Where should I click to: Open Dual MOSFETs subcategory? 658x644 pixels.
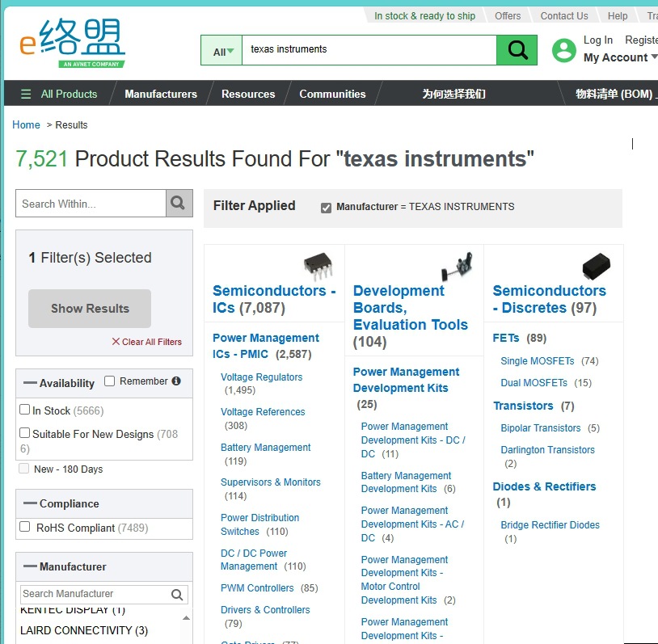[534, 383]
